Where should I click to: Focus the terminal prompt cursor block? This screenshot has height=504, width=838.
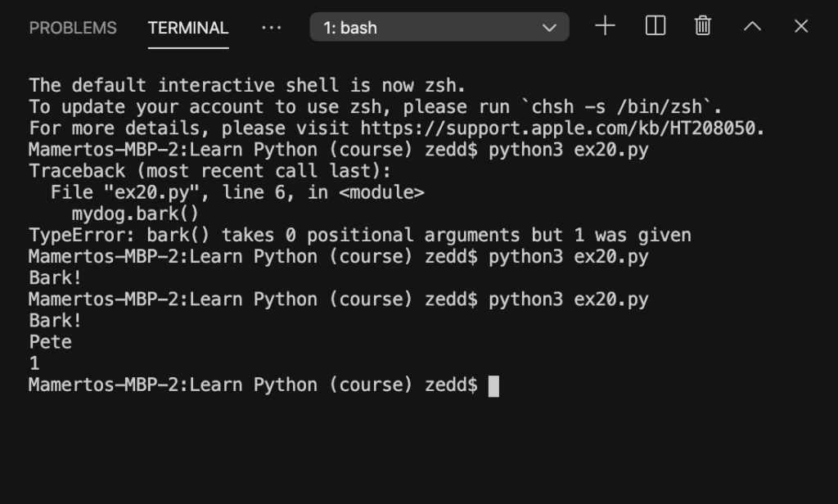click(493, 386)
